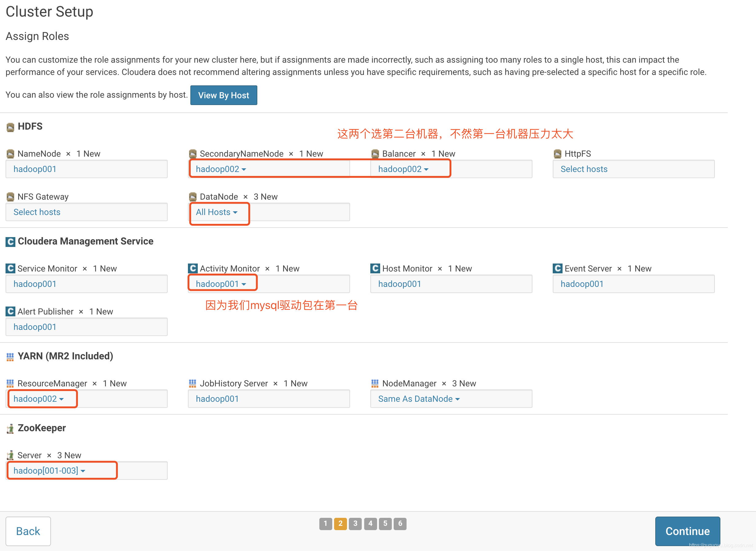Click the HttpFS role icon

pos(557,154)
